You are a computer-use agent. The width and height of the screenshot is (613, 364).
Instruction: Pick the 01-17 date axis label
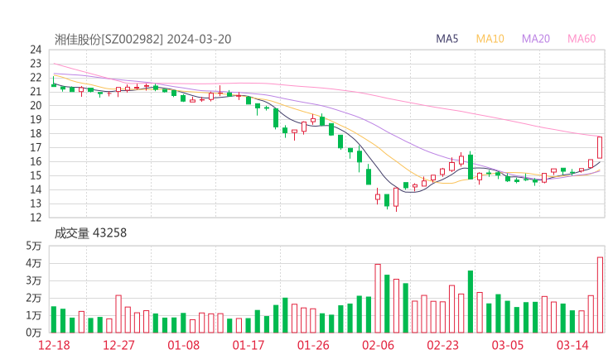click(x=249, y=345)
